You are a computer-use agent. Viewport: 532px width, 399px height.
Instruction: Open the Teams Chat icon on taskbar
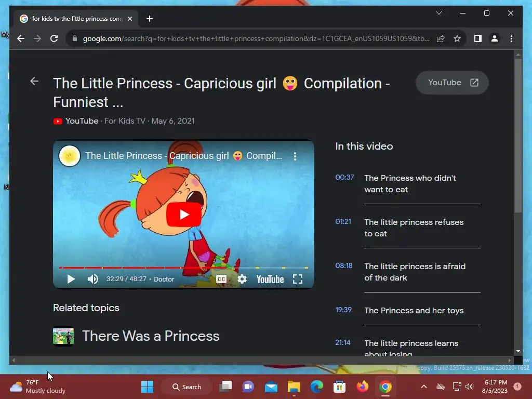click(248, 387)
